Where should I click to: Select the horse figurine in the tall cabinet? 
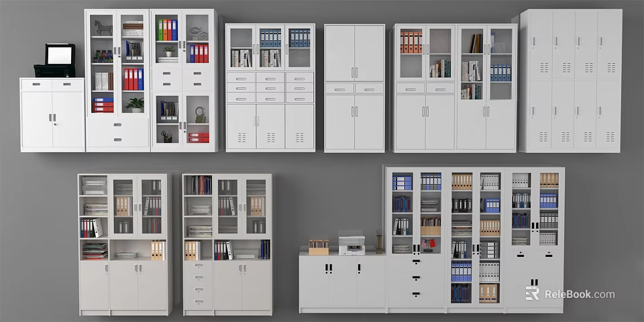tap(103, 28)
